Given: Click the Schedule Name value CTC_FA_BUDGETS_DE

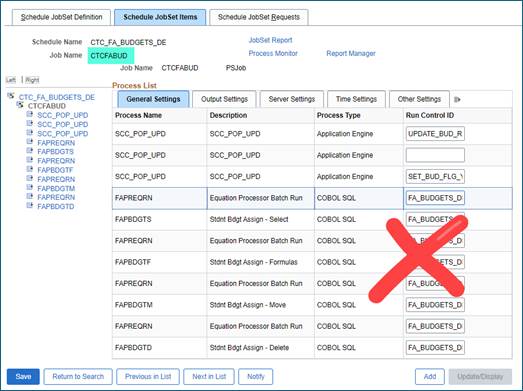Looking at the screenshot, I should coord(128,43).
